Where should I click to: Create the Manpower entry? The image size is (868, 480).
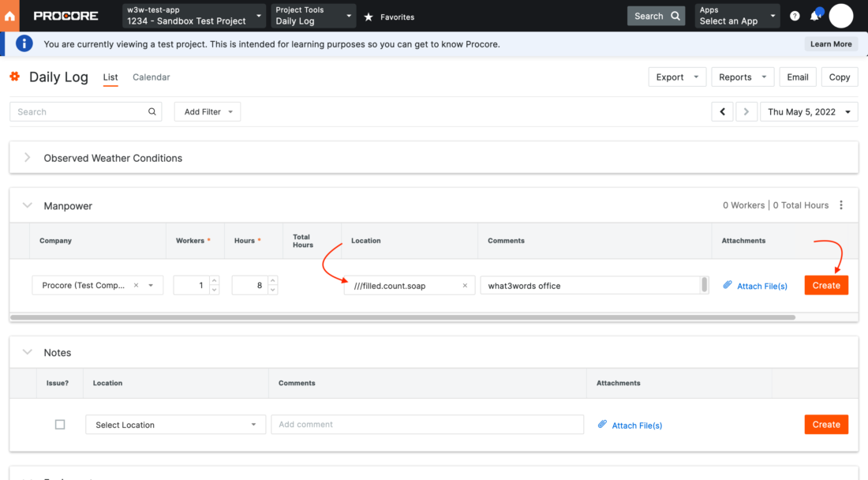[826, 285]
